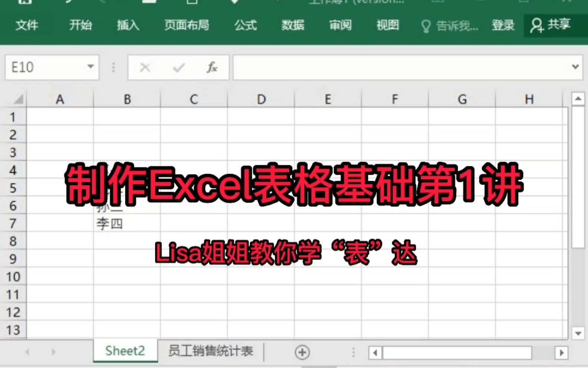Select row 8 header
The width and height of the screenshot is (588, 368).
[13, 241]
